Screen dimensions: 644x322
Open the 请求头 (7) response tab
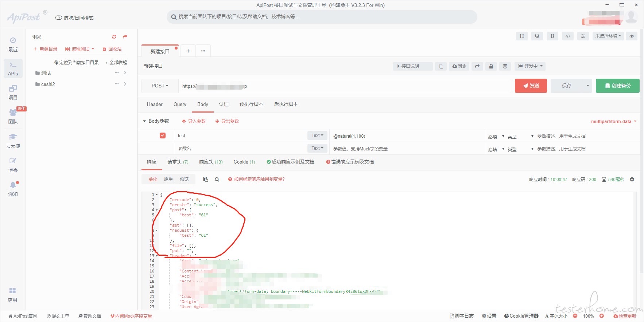coord(178,162)
